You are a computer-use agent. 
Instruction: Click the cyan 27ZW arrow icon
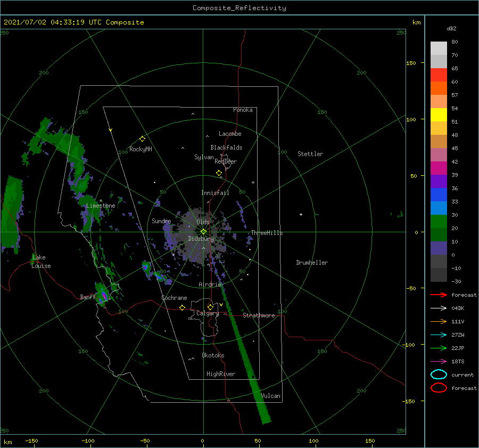coord(439,335)
